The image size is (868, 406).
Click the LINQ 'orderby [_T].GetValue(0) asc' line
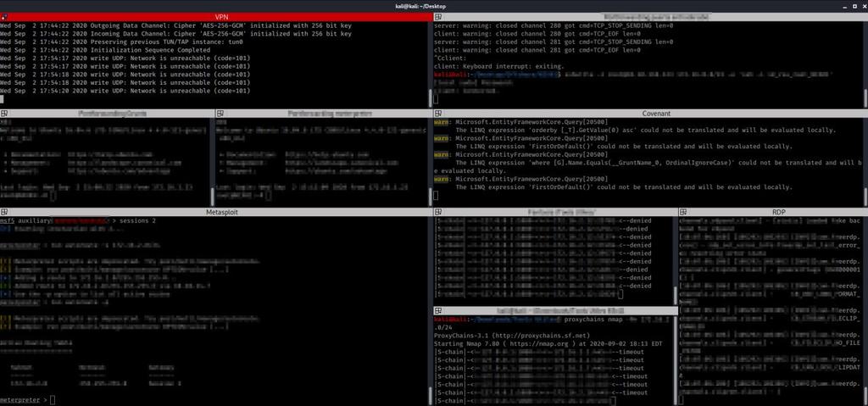[645, 131]
